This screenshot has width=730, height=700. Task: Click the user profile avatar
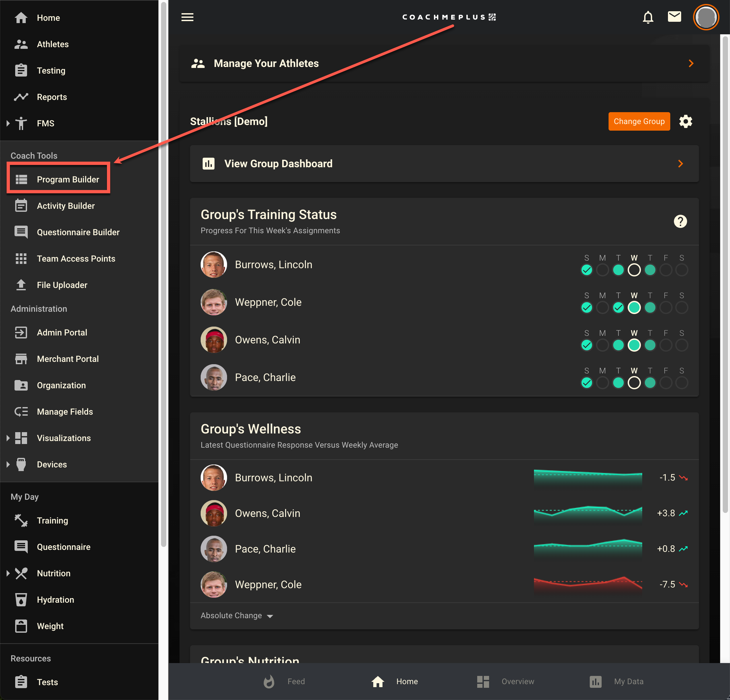tap(706, 17)
